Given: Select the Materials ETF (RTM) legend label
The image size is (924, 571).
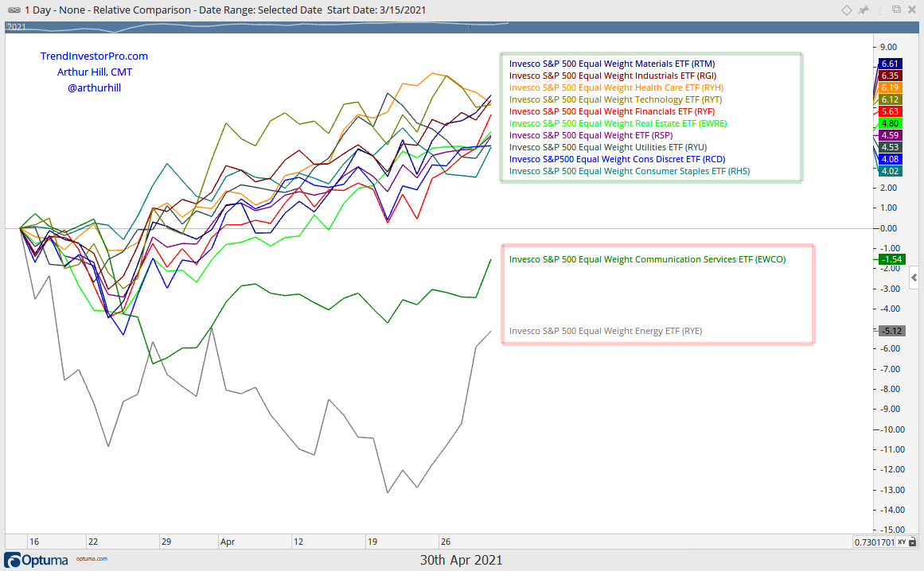Looking at the screenshot, I should click(x=612, y=64).
